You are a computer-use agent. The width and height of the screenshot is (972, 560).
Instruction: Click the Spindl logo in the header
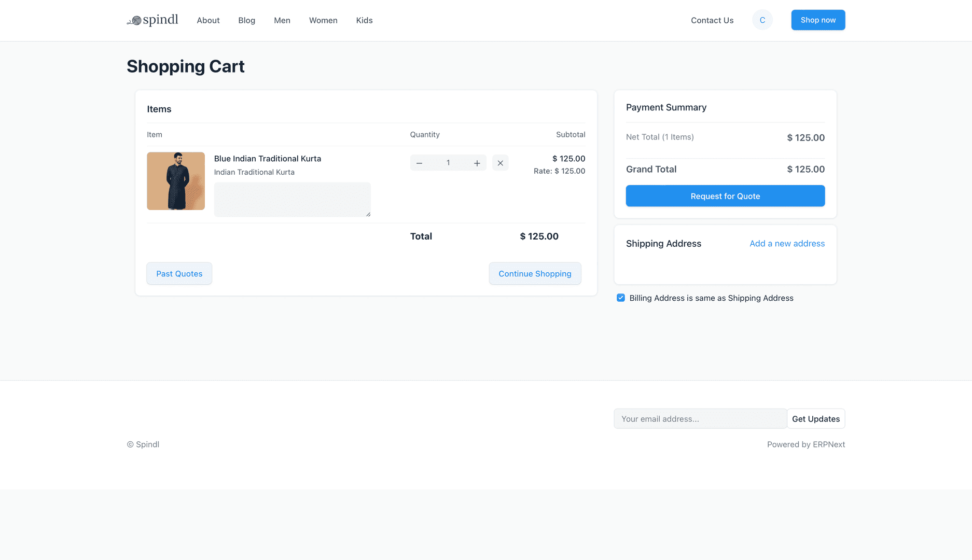pos(152,20)
